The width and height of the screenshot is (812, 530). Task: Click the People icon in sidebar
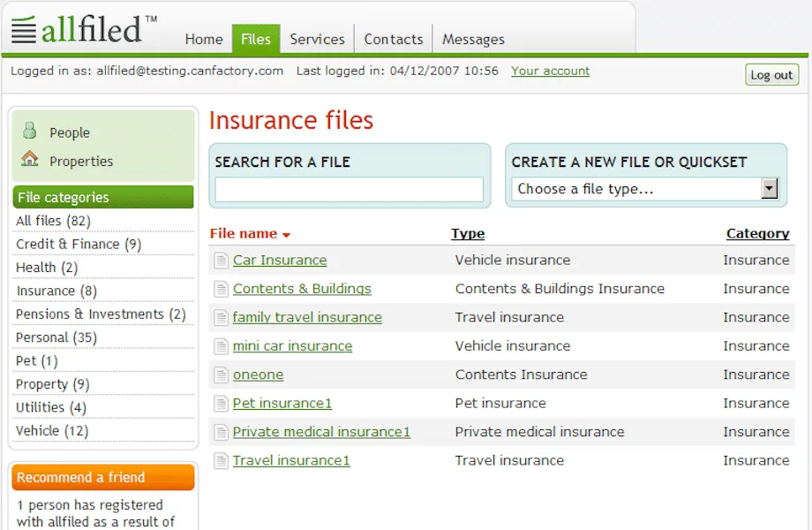[30, 132]
